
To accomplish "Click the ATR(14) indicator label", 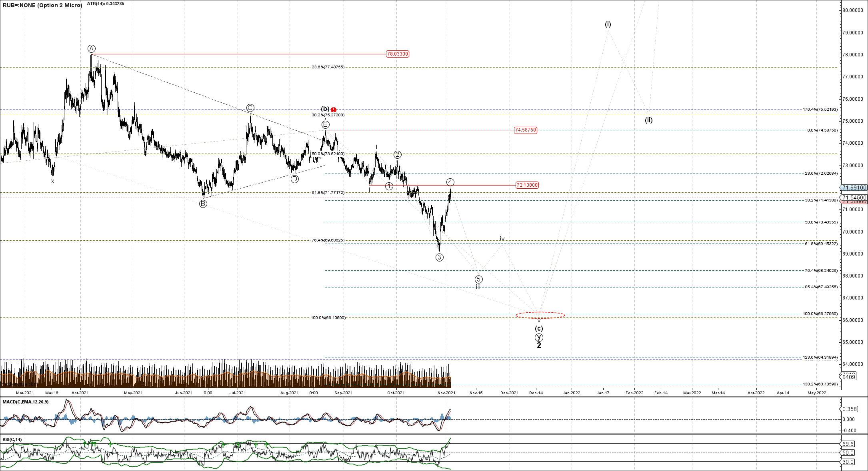I will [x=105, y=4].
